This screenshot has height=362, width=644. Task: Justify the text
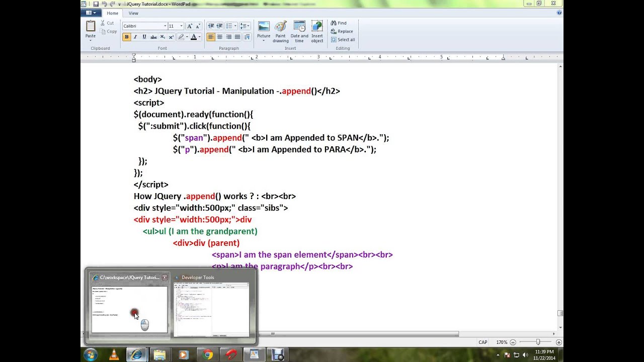[x=237, y=37]
